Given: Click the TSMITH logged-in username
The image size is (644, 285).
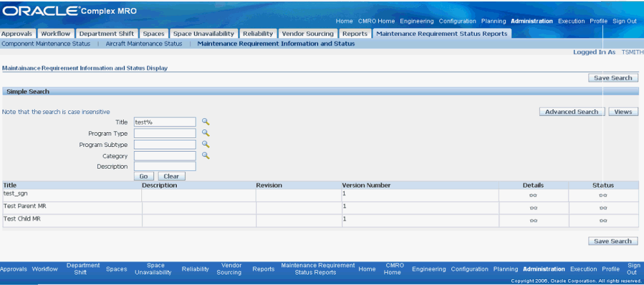Looking at the screenshot, I should (632, 53).
